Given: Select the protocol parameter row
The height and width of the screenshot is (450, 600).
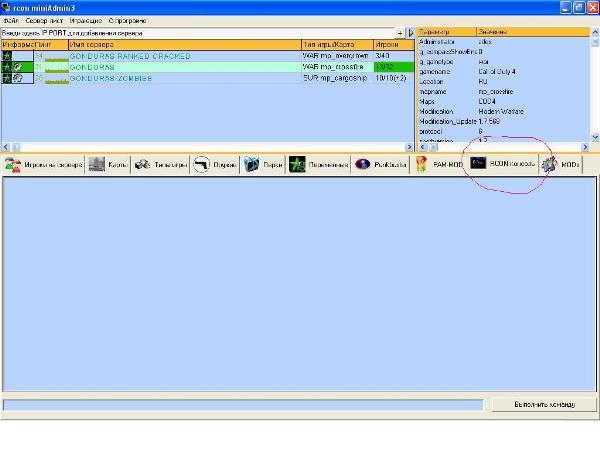Looking at the screenshot, I should tap(503, 131).
